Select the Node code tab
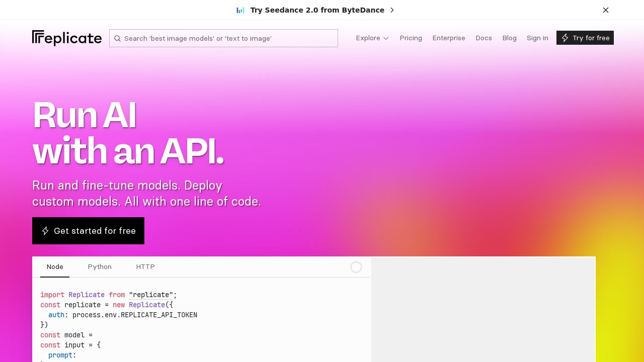 point(55,267)
